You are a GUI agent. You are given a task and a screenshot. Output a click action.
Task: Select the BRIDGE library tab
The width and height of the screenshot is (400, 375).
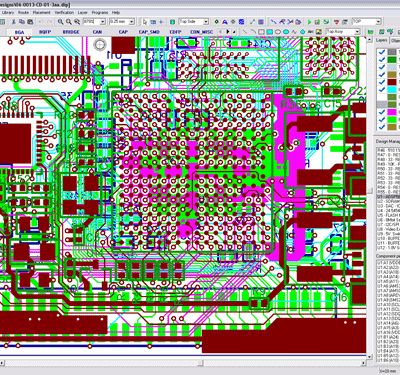click(71, 32)
